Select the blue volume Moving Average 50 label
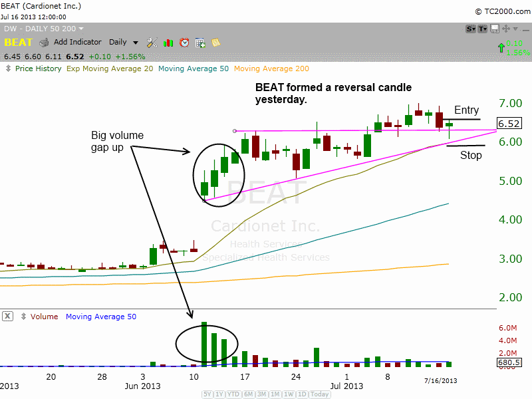 point(101,317)
